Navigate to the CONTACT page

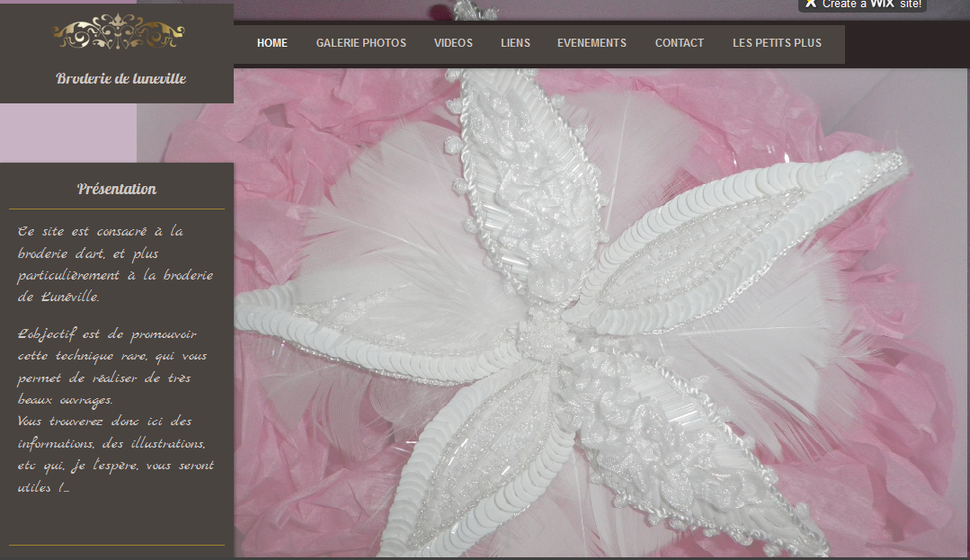click(x=680, y=43)
